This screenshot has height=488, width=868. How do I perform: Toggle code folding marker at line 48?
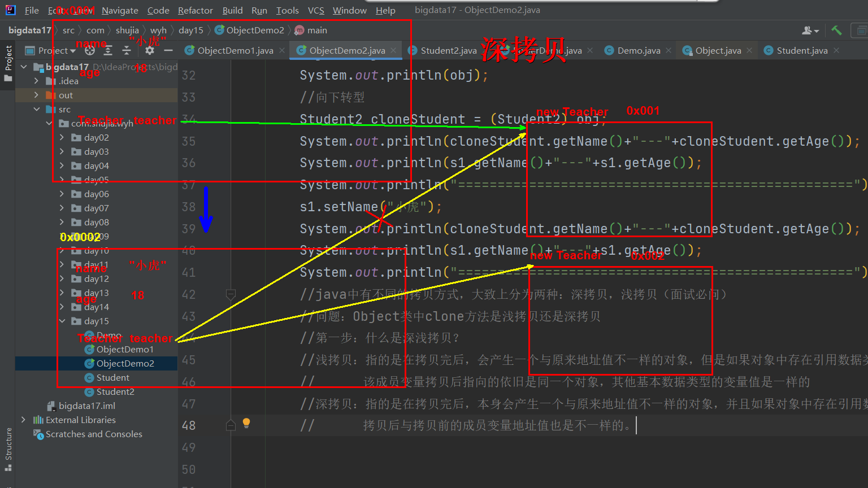pyautogui.click(x=231, y=425)
